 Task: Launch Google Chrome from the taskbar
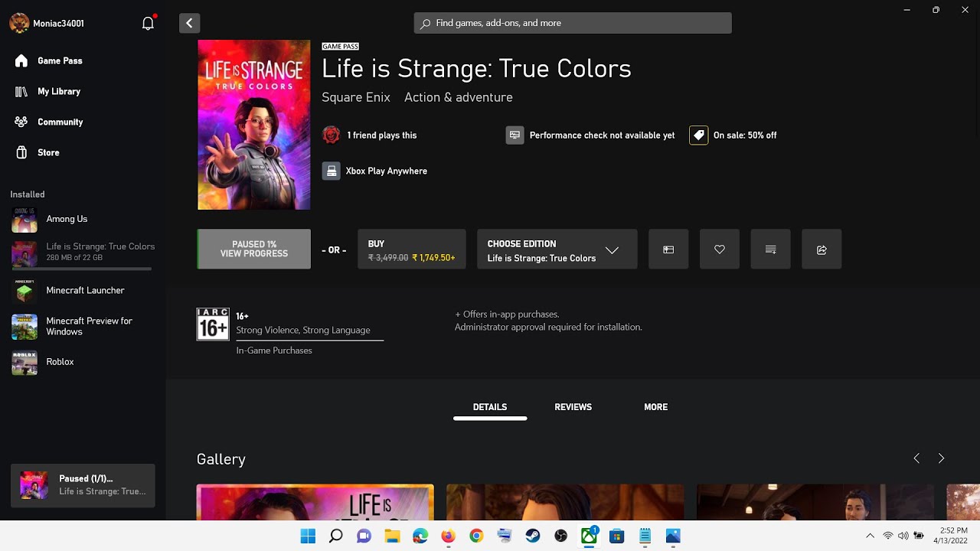[476, 536]
